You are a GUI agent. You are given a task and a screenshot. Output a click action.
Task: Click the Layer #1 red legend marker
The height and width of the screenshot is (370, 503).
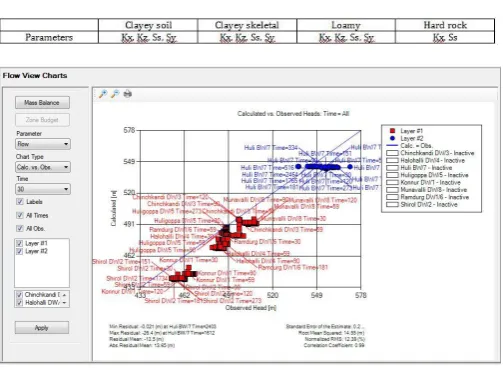click(392, 131)
